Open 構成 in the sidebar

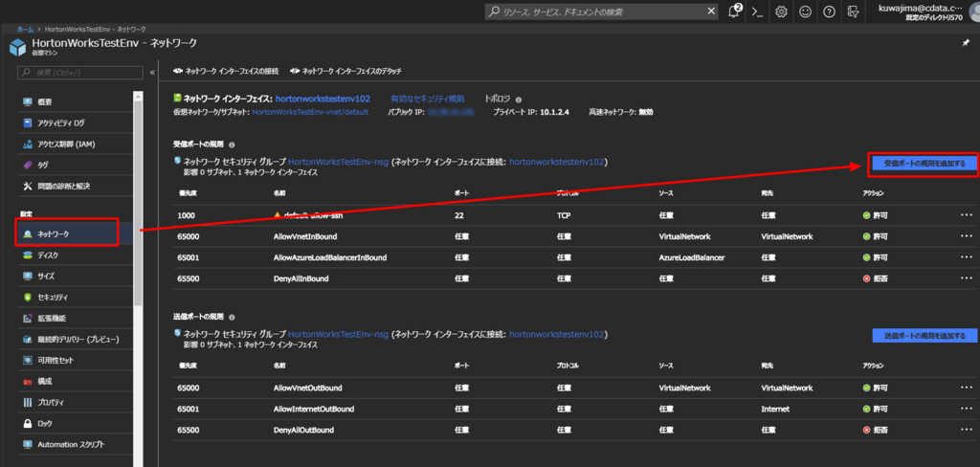pyautogui.click(x=75, y=382)
